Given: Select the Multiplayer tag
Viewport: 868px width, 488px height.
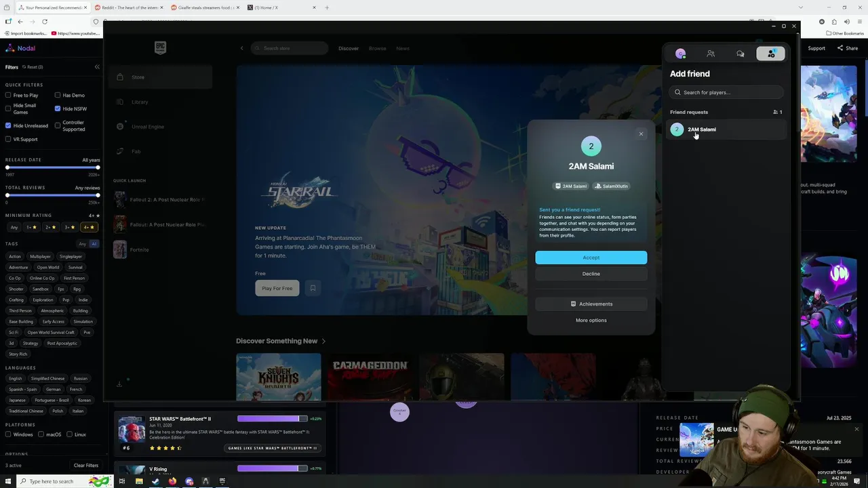Looking at the screenshot, I should point(40,257).
